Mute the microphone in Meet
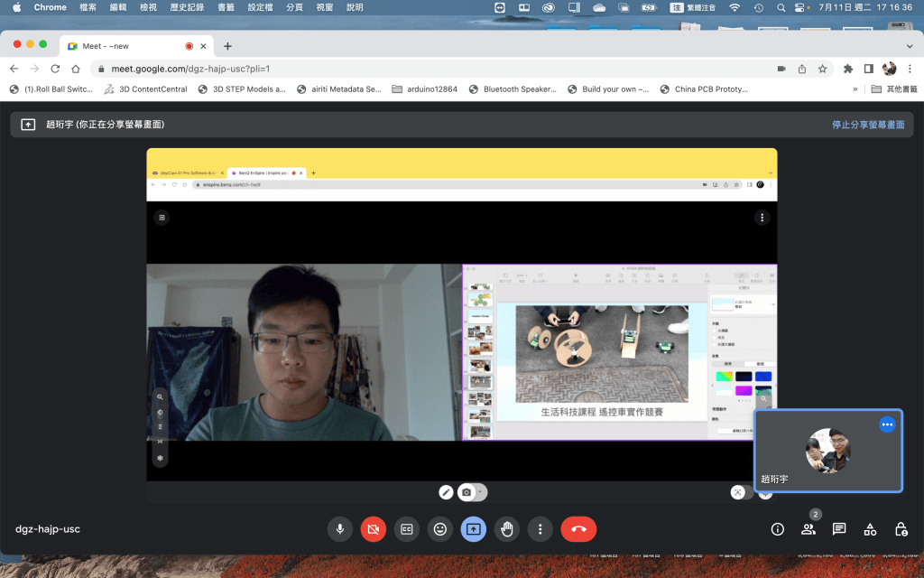The width and height of the screenshot is (924, 578). [x=340, y=529]
